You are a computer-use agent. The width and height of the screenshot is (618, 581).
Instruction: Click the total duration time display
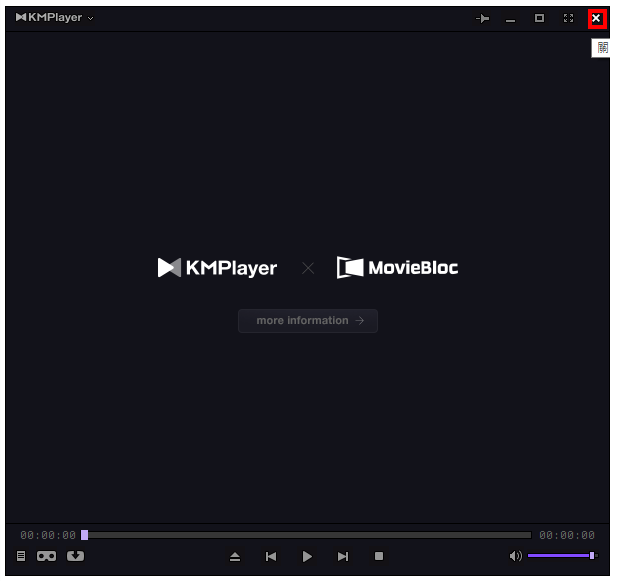point(567,535)
